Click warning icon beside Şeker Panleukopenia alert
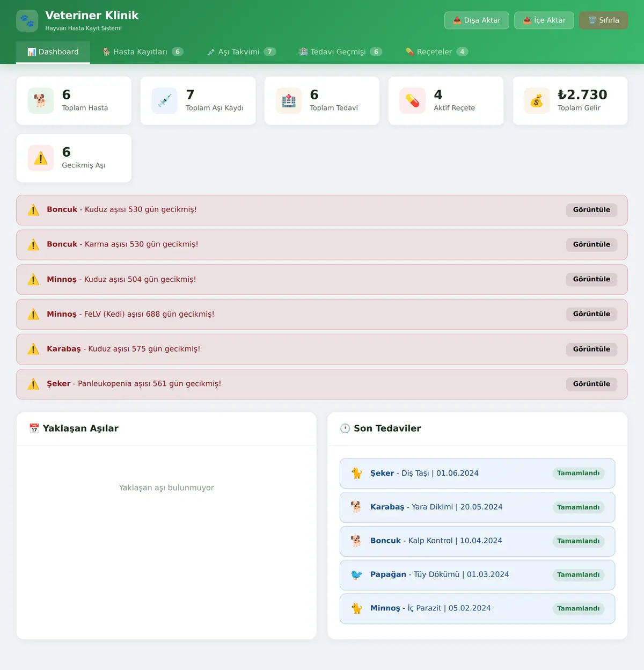The image size is (644, 670). point(33,384)
